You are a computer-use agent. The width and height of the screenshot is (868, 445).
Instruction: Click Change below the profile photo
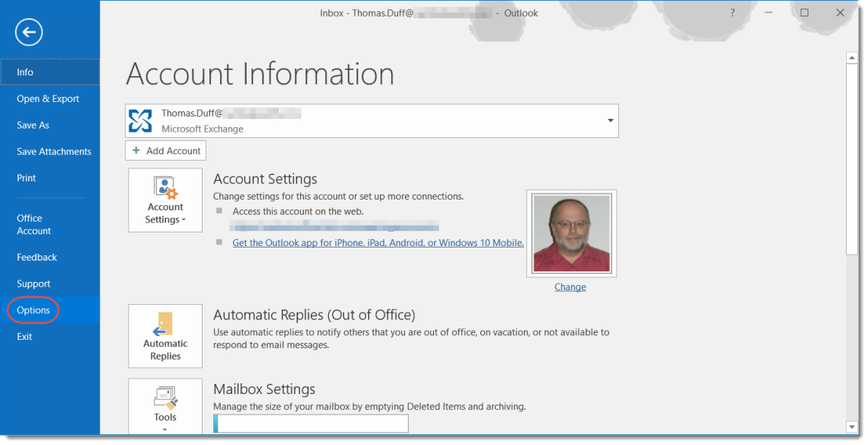click(570, 287)
